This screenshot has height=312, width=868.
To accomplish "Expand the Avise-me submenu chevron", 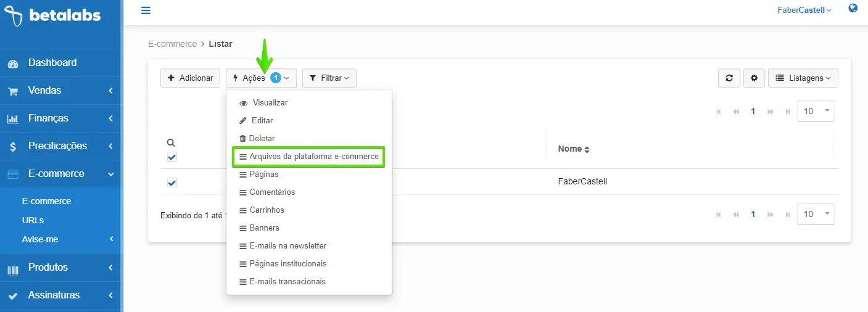I will click(x=112, y=239).
